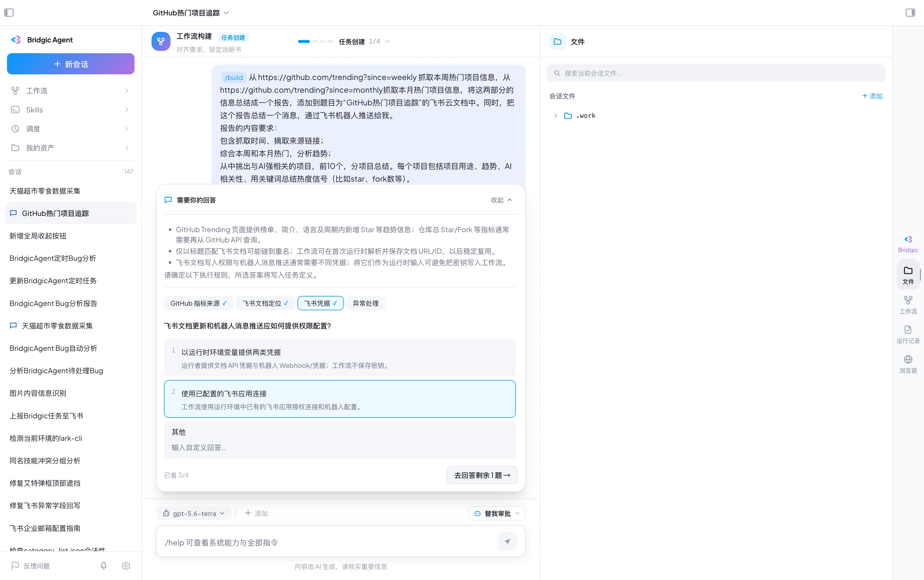924x580 pixels.
Task: Open the gpt-5.6-terra model dropdown
Action: pos(194,513)
